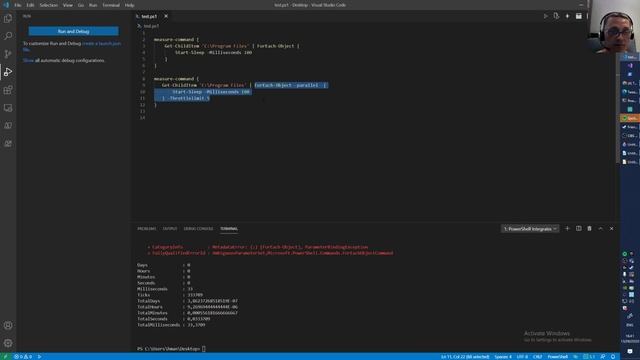Select the Run and Debug activity icon
This screenshot has width=640, height=360.
8,72
